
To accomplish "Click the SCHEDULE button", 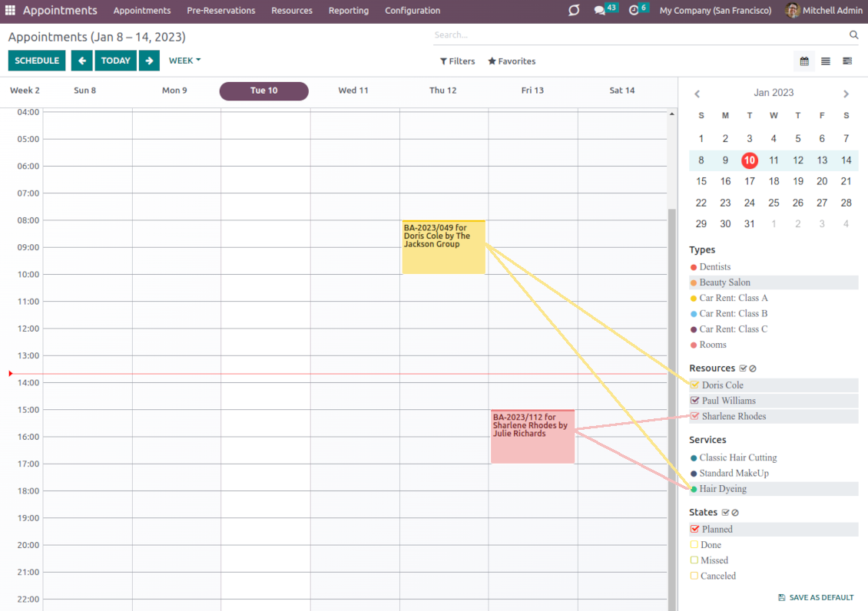I will point(37,61).
